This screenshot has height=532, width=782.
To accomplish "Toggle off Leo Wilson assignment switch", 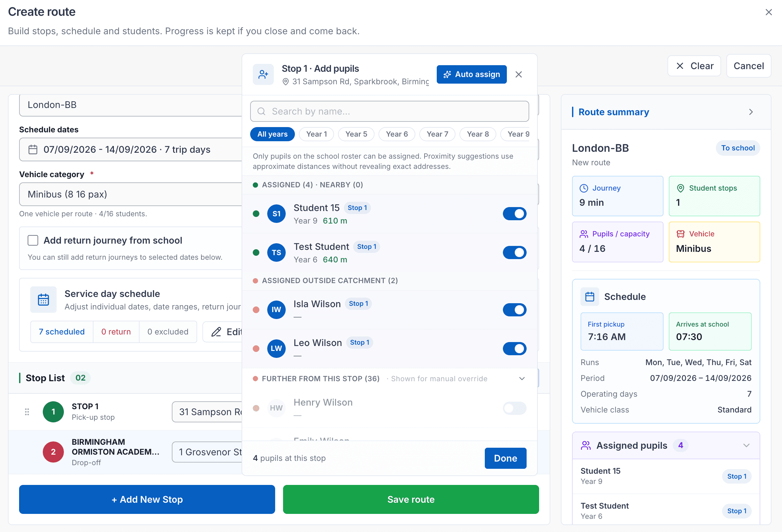I will click(x=514, y=348).
